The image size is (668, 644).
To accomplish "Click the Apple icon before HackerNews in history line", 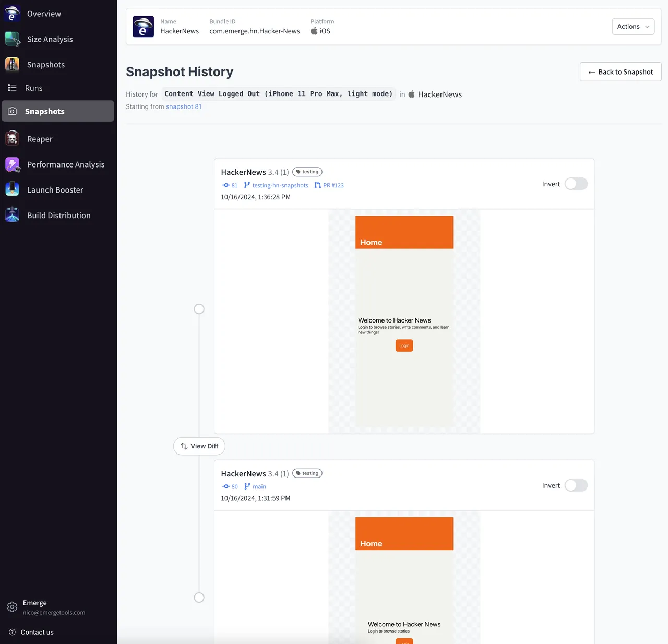I will click(x=411, y=94).
